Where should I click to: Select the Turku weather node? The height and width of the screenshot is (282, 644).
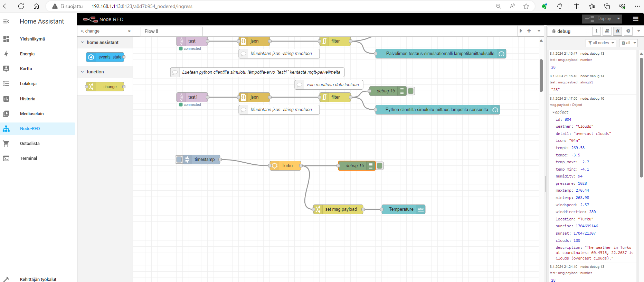285,166
